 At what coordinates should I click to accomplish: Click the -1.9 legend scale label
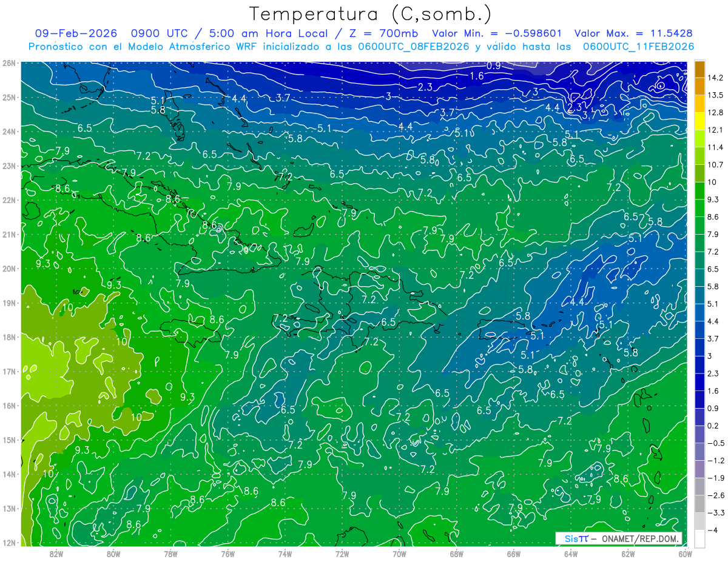click(x=715, y=477)
